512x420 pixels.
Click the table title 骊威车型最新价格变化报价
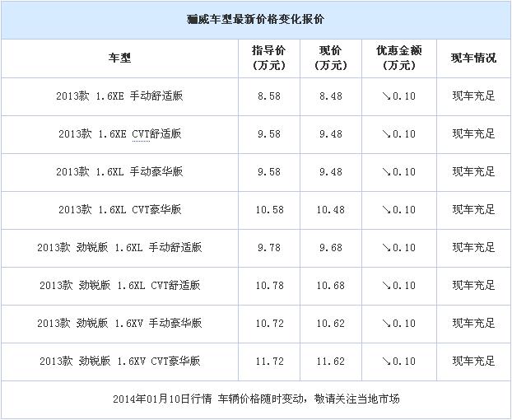pyautogui.click(x=255, y=19)
